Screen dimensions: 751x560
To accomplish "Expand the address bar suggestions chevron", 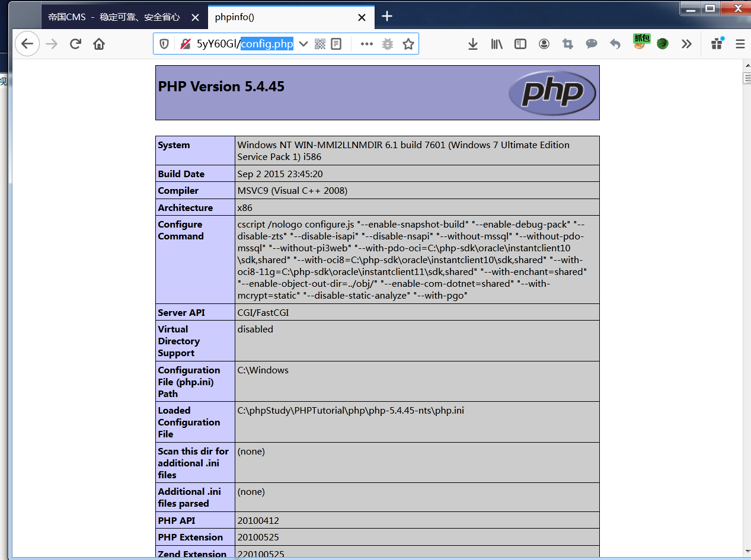I will click(303, 43).
